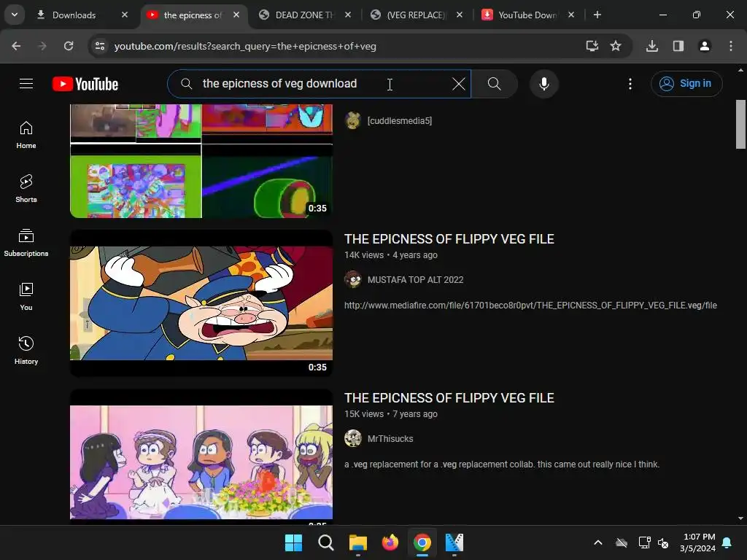Click the address bar URL
The height and width of the screenshot is (560, 747).
click(245, 46)
